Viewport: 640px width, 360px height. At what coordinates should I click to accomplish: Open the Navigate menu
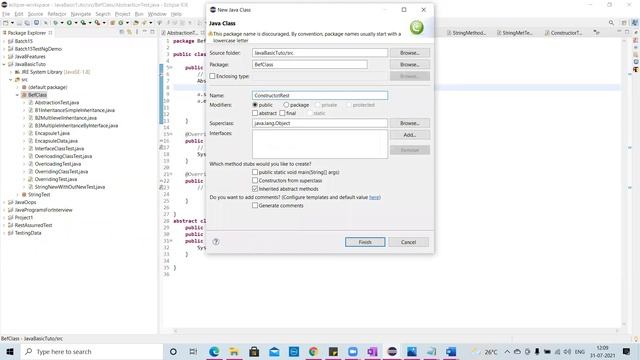(x=81, y=14)
